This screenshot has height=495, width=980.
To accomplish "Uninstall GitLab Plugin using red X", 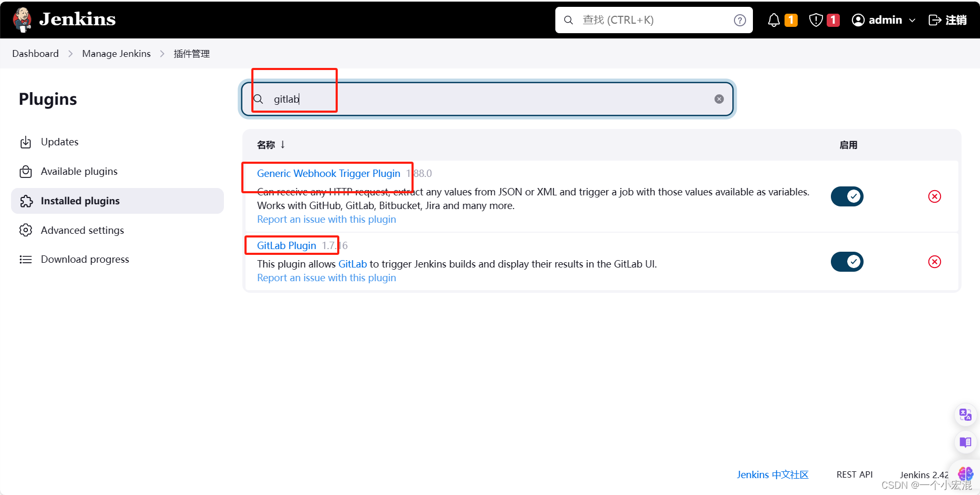I will (935, 261).
